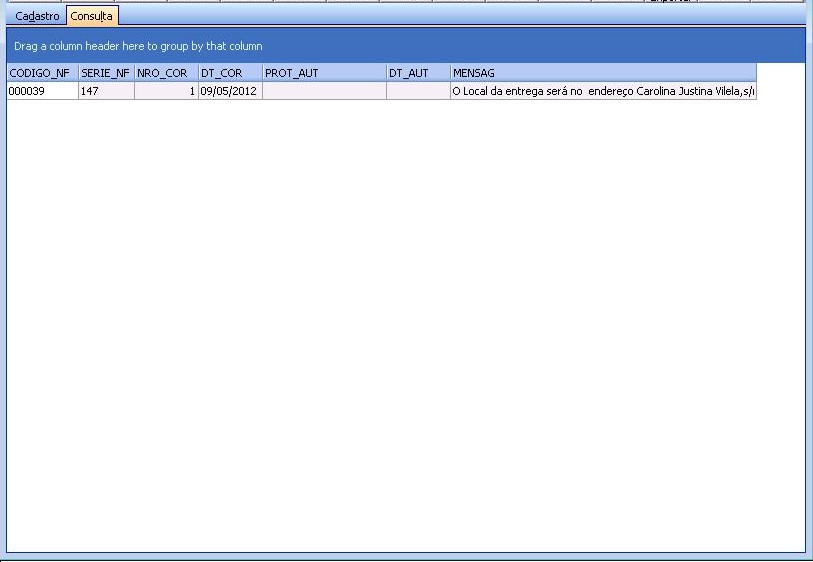Click the SERIE_NF column header

click(106, 73)
